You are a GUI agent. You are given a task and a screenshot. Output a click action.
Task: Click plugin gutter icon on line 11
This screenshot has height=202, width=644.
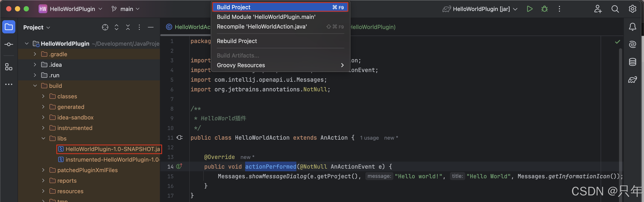coord(179,137)
